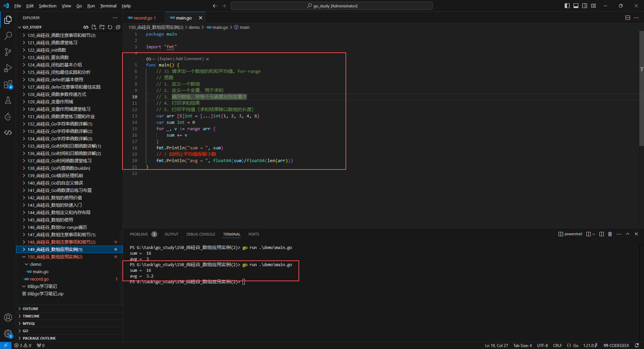Click the CODEGEEX status bar button

(x=616, y=345)
